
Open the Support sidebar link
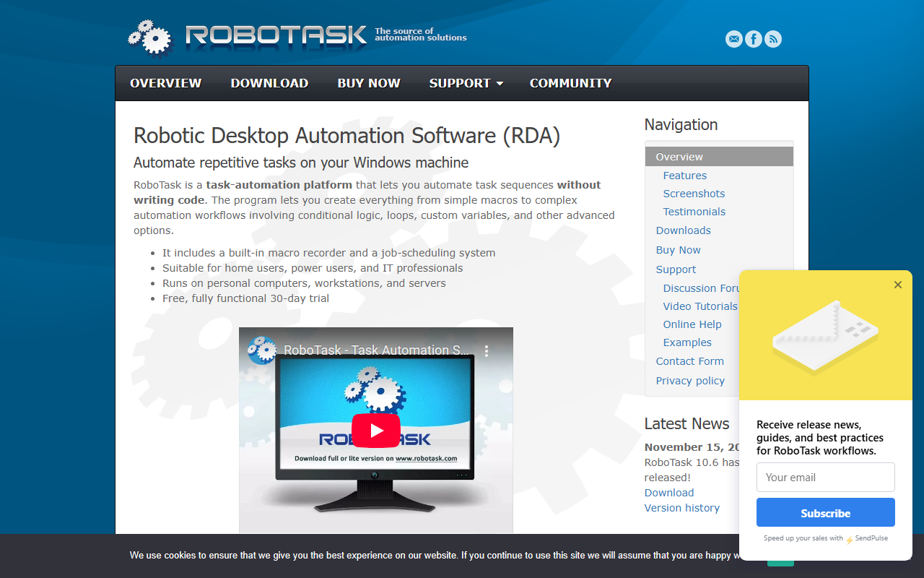(x=676, y=269)
